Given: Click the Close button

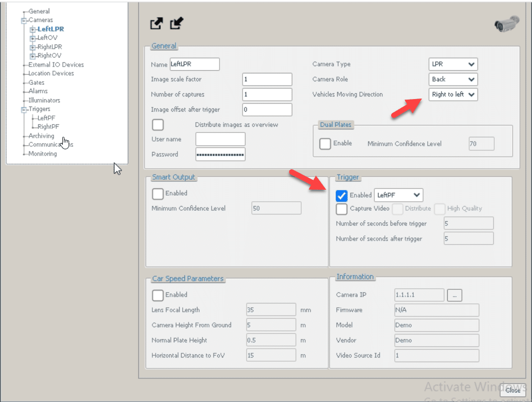Looking at the screenshot, I should point(513,390).
